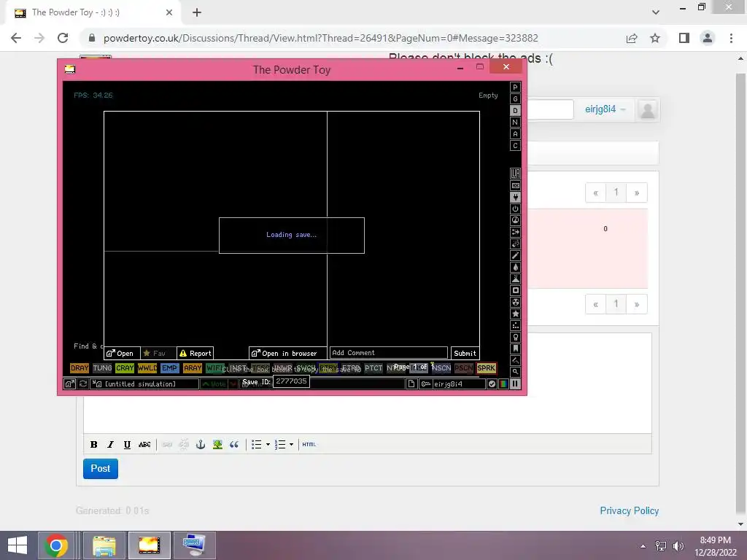Toggle the P display mode preset
The width and height of the screenshot is (747, 560).
(515, 87)
